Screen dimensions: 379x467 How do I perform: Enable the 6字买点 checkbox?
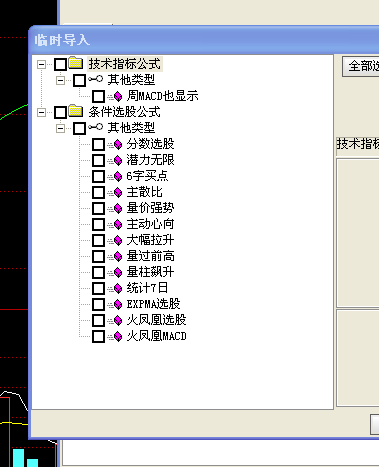[x=98, y=176]
